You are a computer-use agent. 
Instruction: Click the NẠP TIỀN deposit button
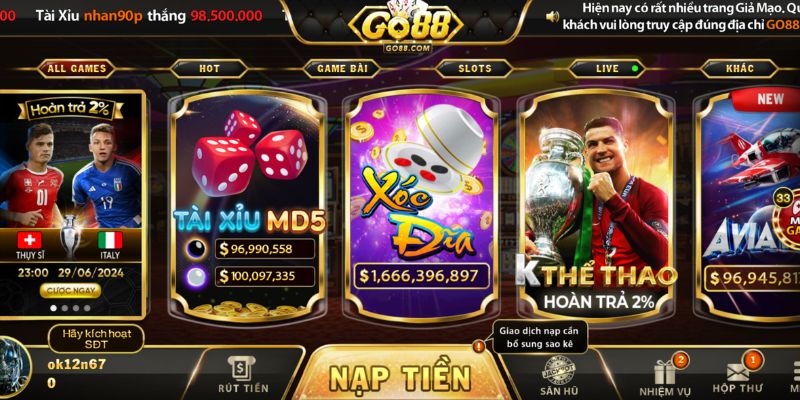point(400,378)
